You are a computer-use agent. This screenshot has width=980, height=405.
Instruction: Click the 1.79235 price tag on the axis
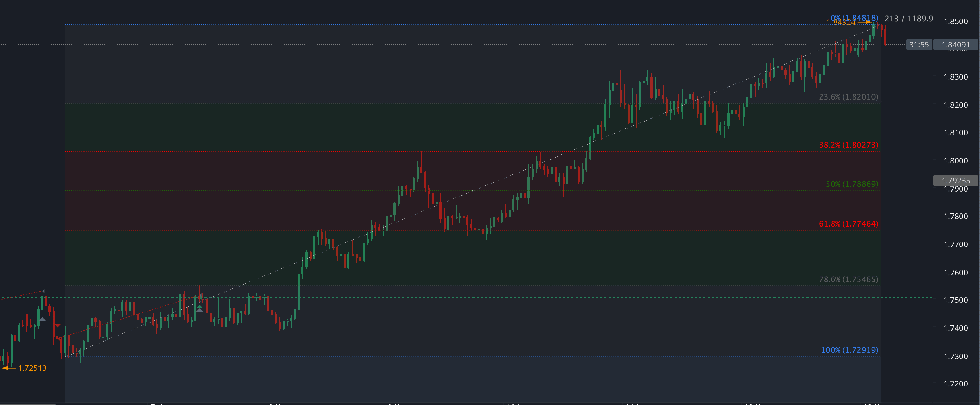click(955, 181)
